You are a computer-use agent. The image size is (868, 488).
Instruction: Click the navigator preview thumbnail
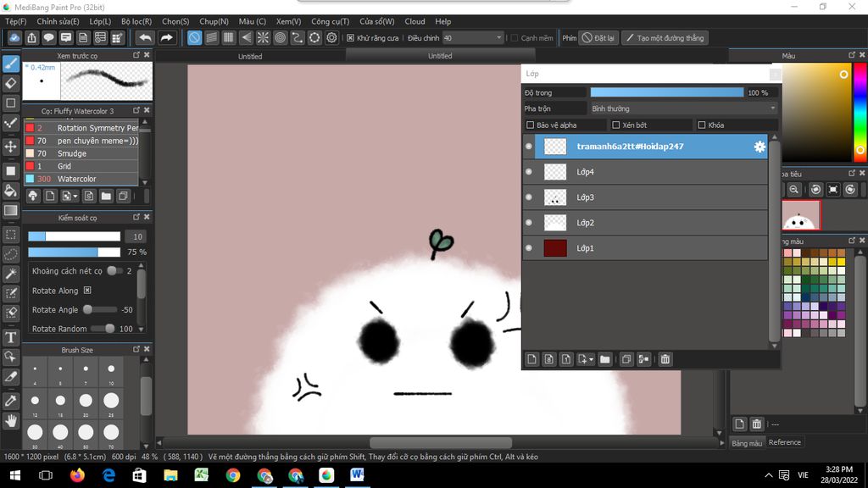click(800, 214)
